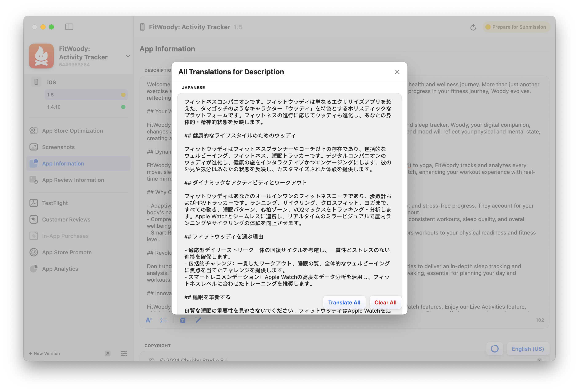The height and width of the screenshot is (392, 579).
Task: Click the templates icon under the description
Action: 183,320
